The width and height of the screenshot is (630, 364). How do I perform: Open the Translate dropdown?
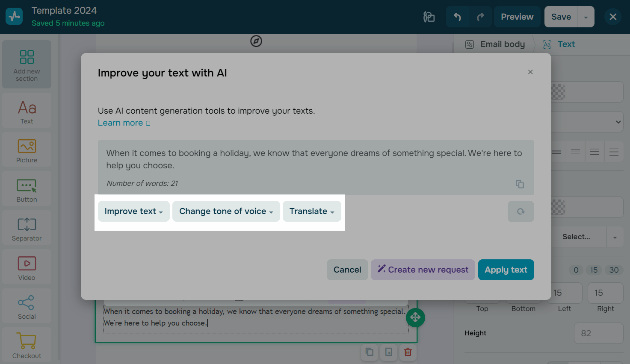point(311,211)
